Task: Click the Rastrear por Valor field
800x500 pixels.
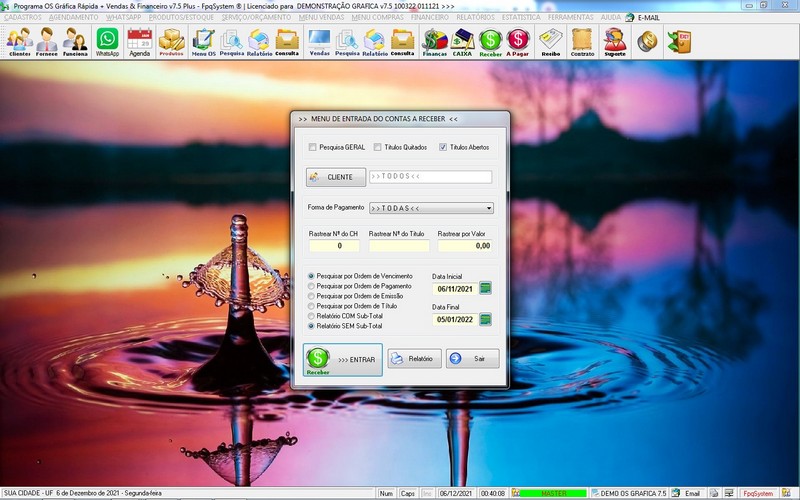Action: click(465, 245)
